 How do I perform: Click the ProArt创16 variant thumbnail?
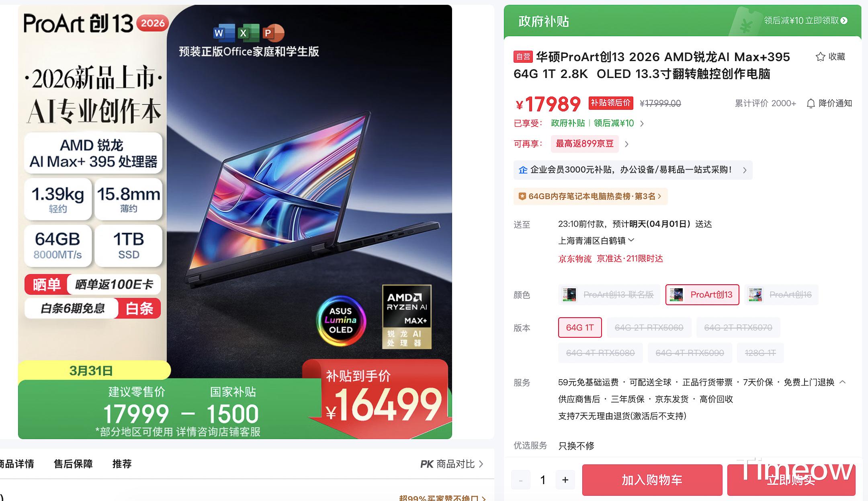(755, 295)
